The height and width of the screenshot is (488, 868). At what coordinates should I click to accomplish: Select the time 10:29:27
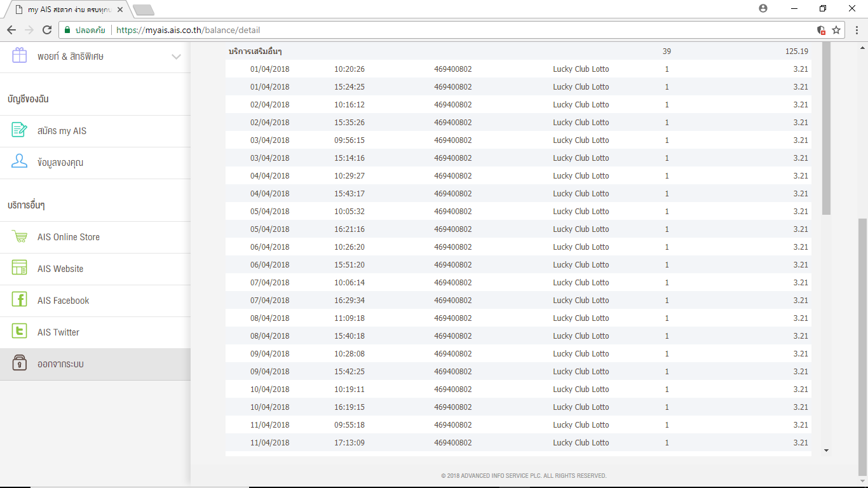tap(349, 176)
